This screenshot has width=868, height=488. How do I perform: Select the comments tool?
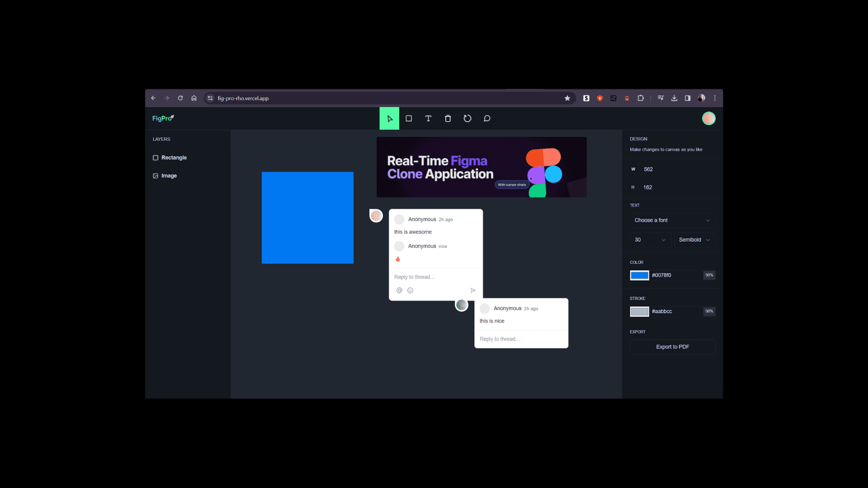click(x=487, y=118)
